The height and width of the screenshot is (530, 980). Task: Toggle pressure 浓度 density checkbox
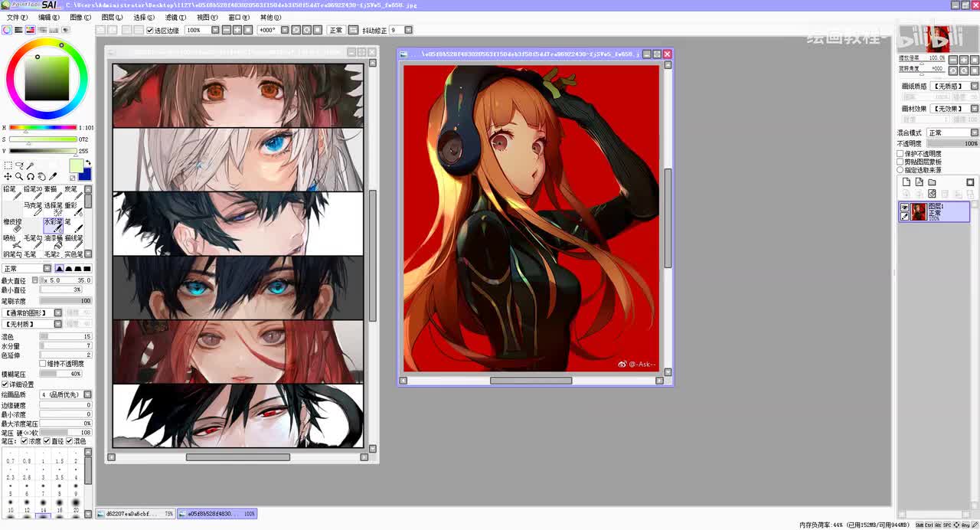(x=24, y=441)
